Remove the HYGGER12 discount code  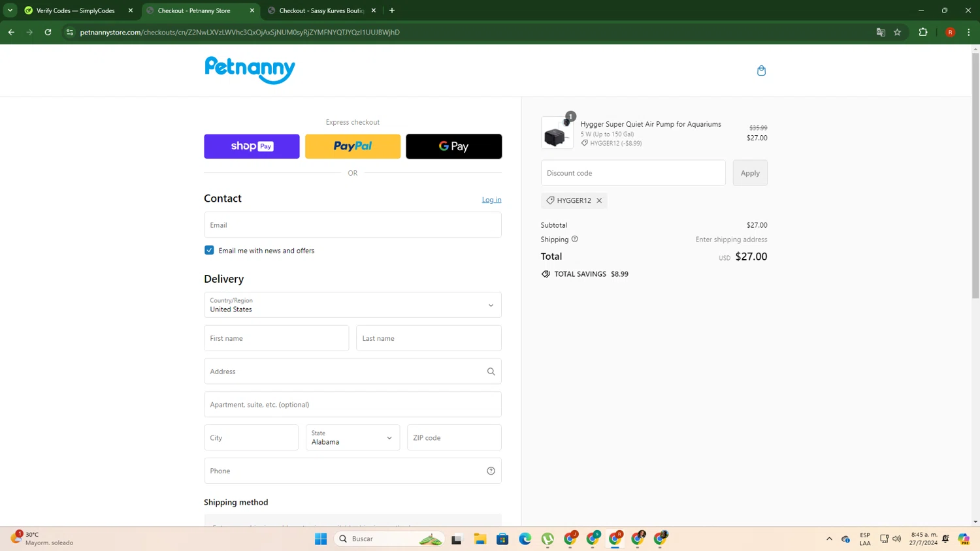click(599, 200)
